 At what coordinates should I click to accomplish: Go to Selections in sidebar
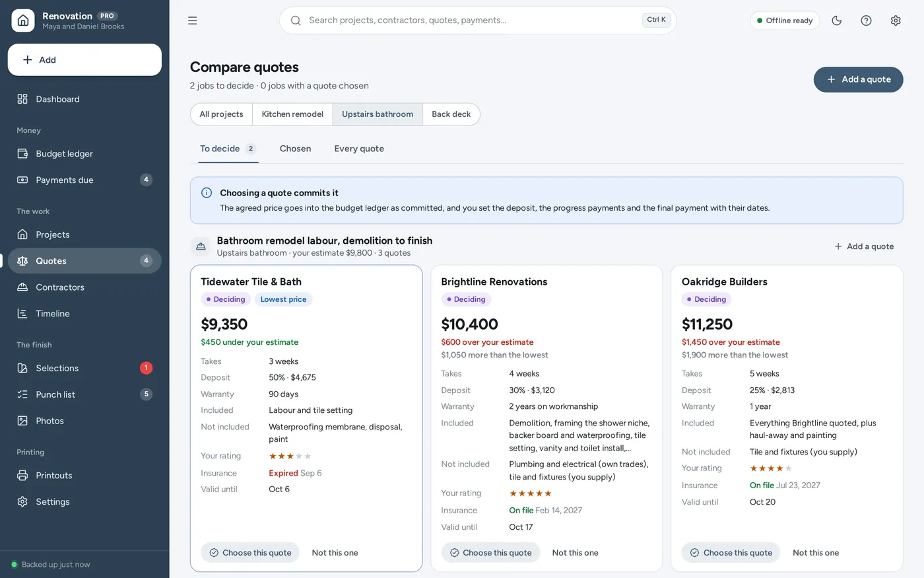click(84, 368)
